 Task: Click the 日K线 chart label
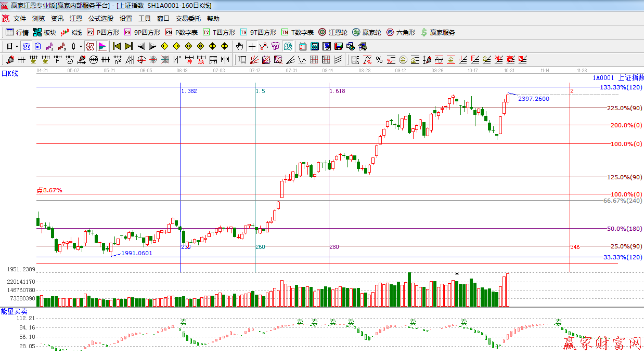point(9,74)
